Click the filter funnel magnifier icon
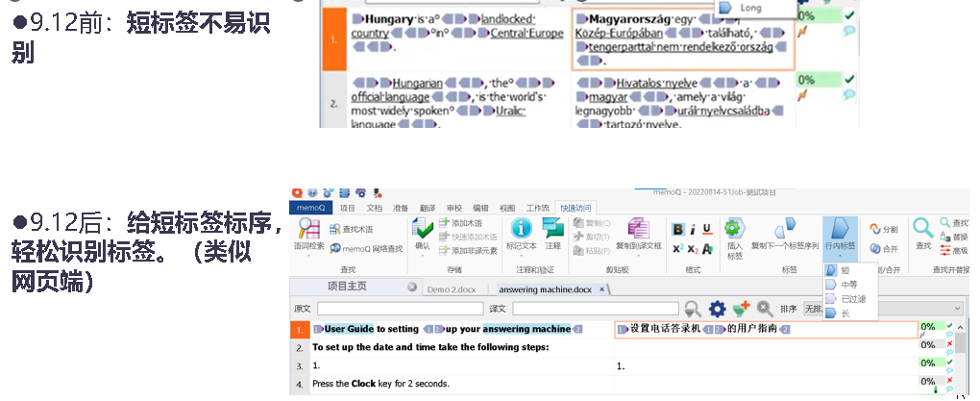 (x=693, y=309)
